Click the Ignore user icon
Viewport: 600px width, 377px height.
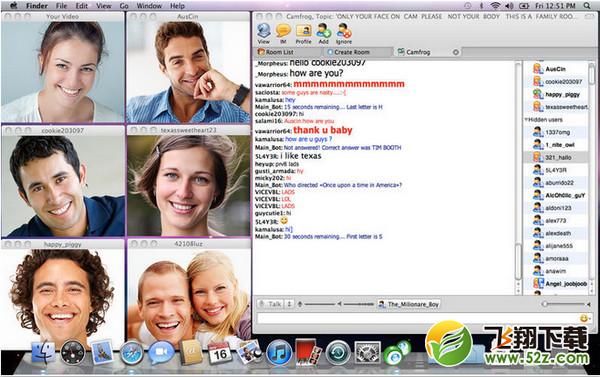click(x=344, y=33)
